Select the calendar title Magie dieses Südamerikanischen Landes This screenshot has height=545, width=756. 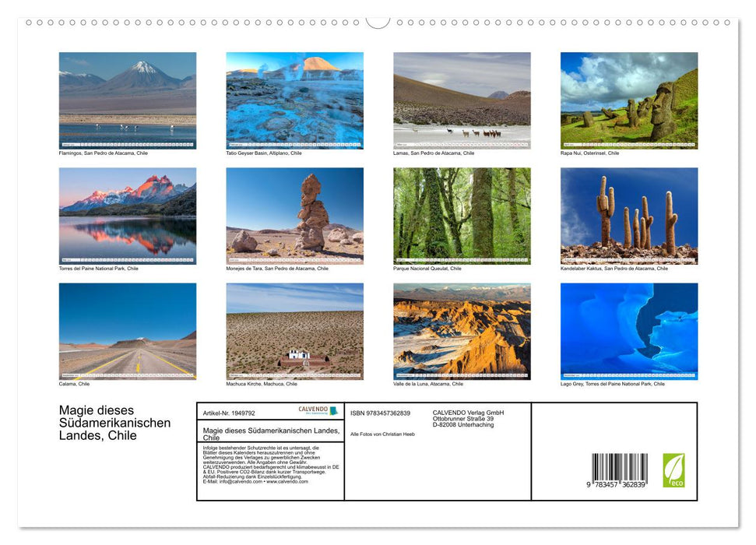pos(114,423)
